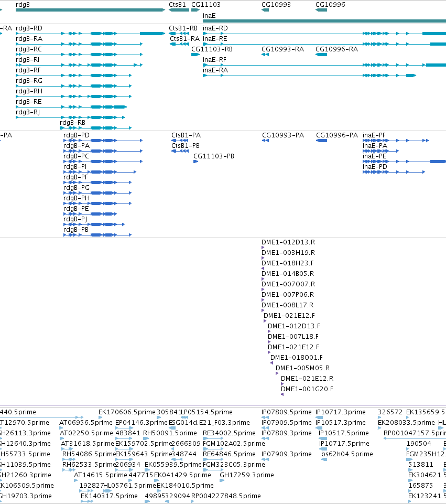Select transcript CG10993-RA

(x=283, y=49)
